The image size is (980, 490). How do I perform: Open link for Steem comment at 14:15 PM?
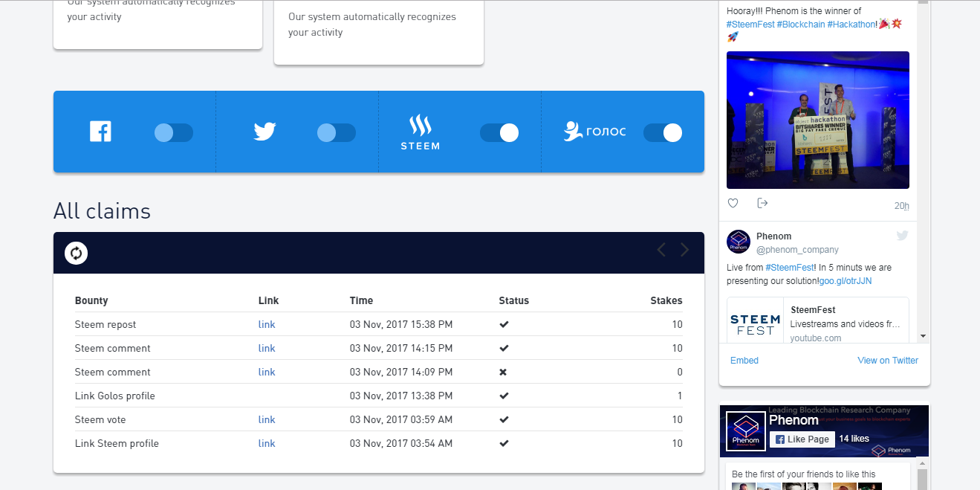pos(267,348)
